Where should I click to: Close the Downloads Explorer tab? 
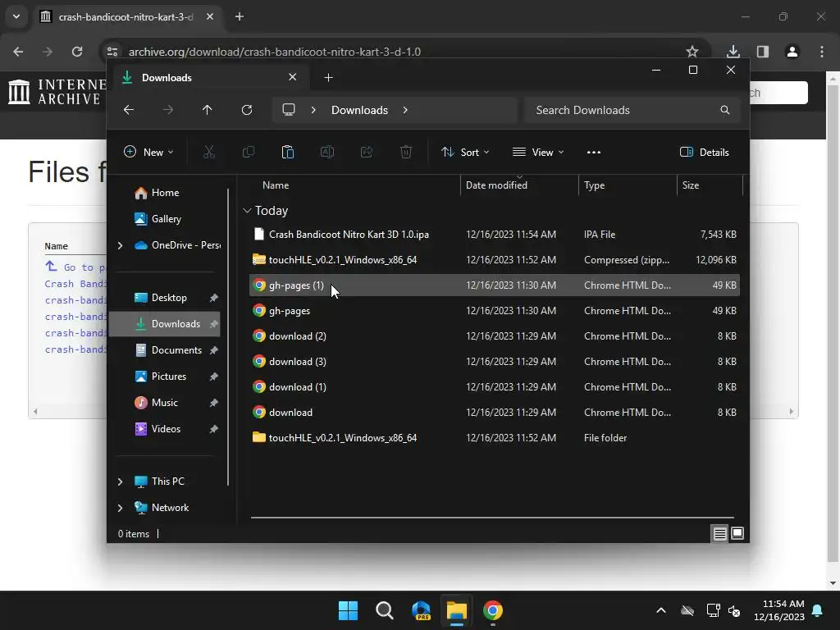(293, 77)
